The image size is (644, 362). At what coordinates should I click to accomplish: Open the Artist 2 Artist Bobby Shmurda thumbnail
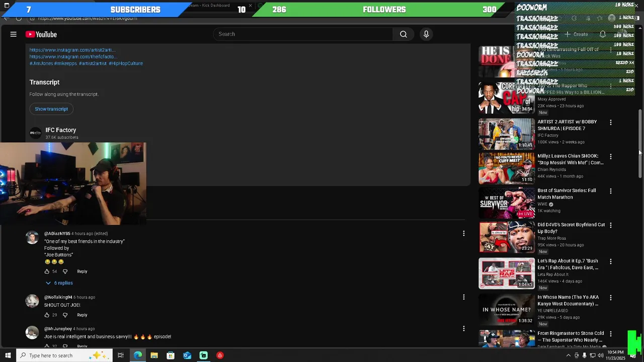coord(507,134)
